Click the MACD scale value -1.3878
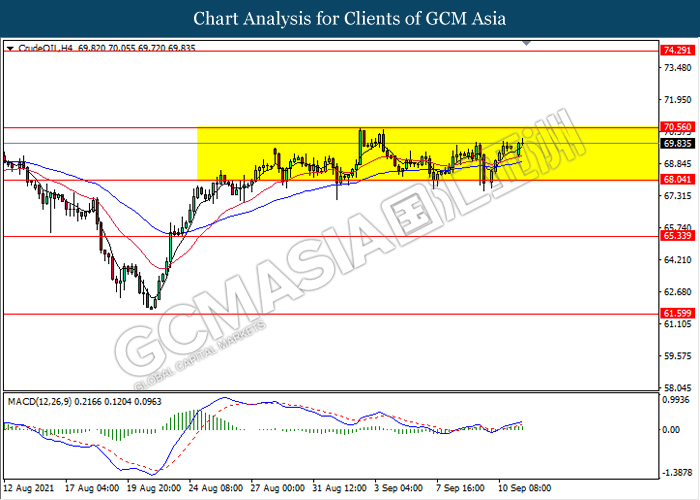This screenshot has height=500, width=700. coord(677,473)
